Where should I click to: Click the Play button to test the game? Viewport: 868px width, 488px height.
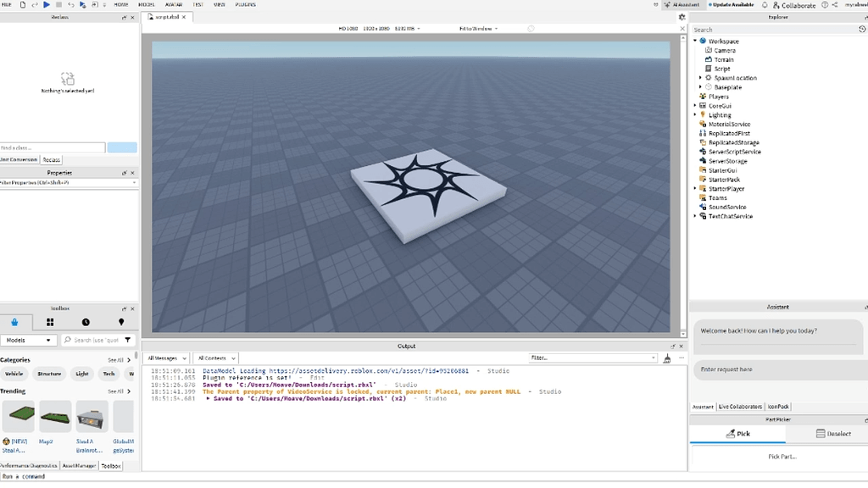tap(46, 3)
